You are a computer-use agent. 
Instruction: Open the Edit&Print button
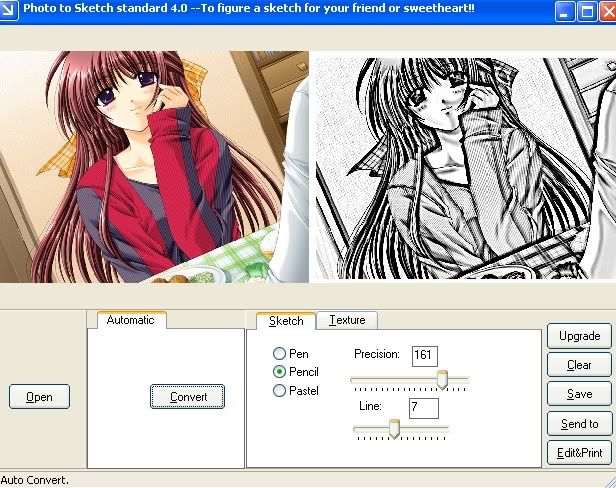pos(579,453)
